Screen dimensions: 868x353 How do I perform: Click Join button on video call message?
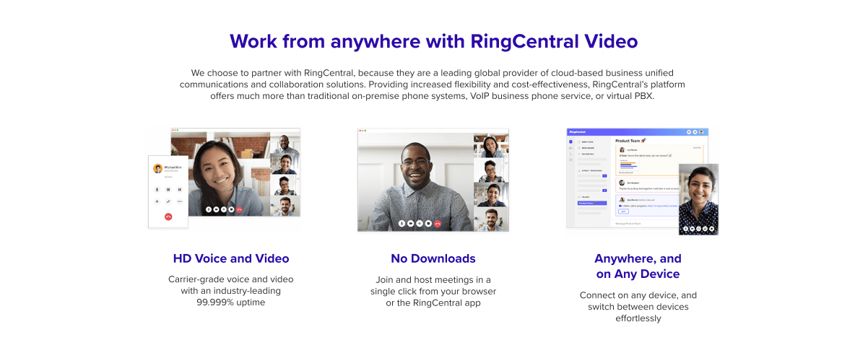point(623,212)
